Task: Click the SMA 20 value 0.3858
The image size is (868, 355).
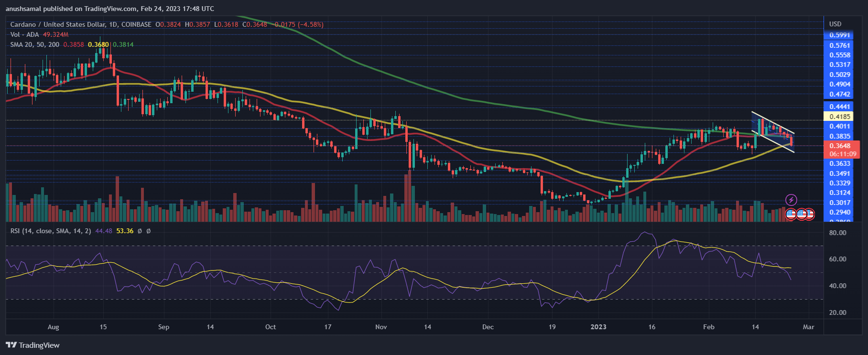Action: 74,44
